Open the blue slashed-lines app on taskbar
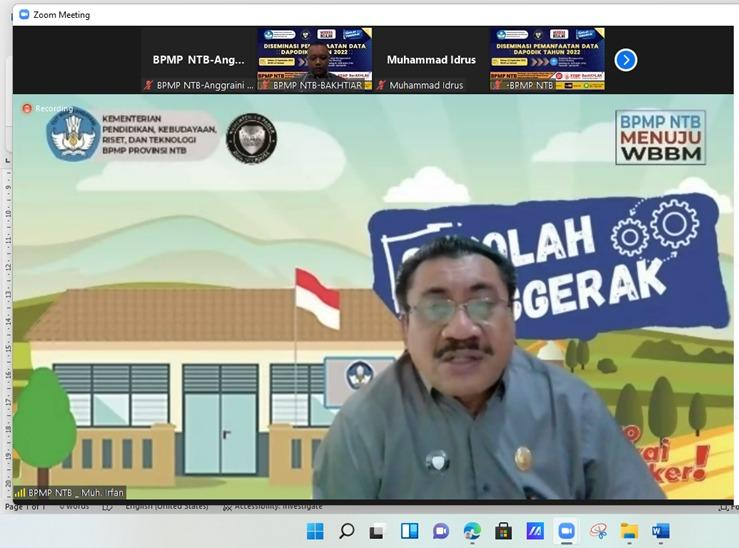 coord(535,531)
